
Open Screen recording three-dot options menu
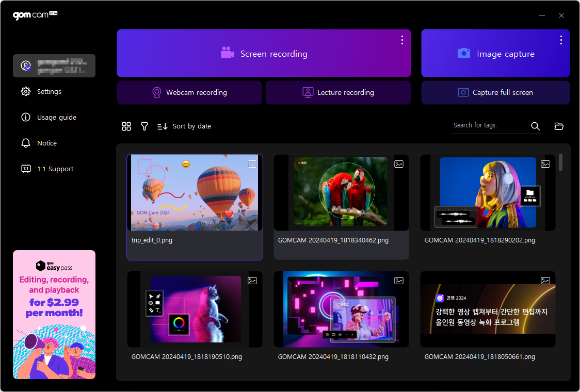402,40
